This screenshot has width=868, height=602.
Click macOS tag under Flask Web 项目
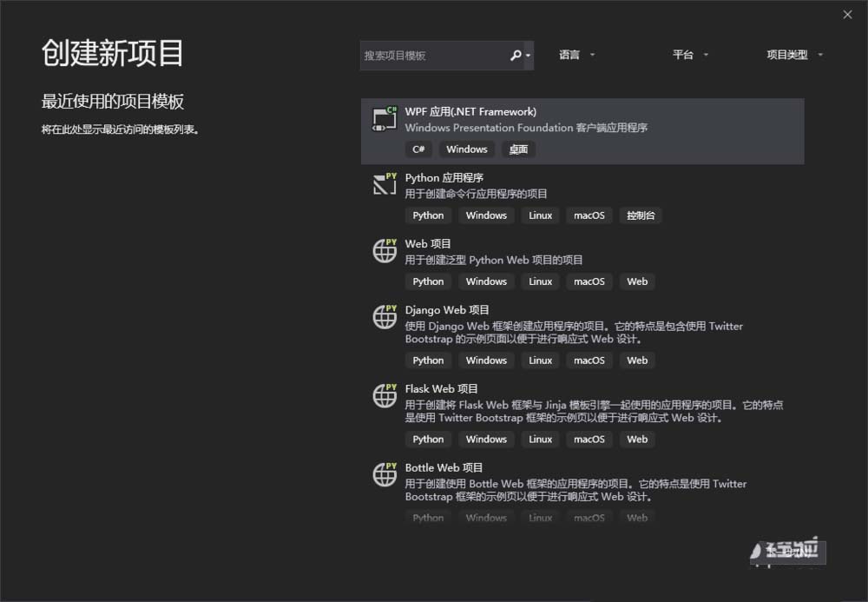[x=589, y=440]
